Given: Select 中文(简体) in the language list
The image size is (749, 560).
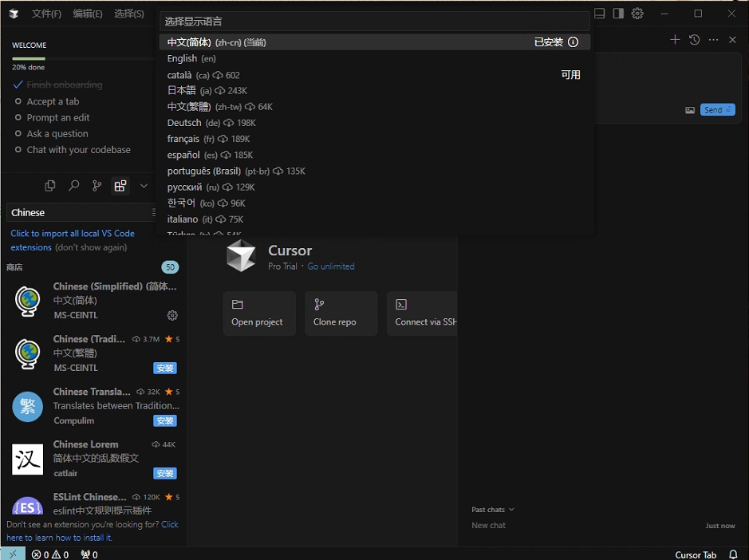Looking at the screenshot, I should [375, 42].
